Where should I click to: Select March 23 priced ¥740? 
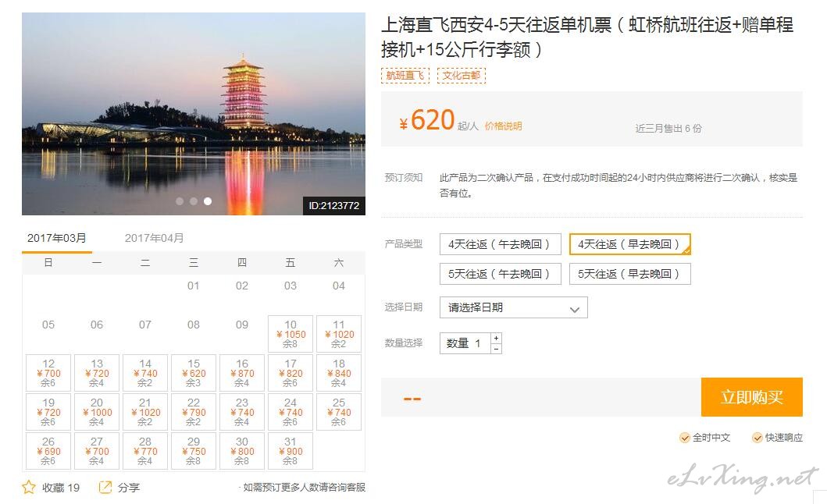[242, 412]
